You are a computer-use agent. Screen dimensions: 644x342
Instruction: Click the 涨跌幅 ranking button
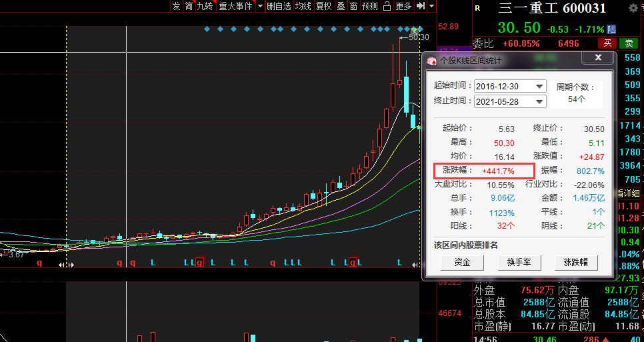click(x=576, y=262)
